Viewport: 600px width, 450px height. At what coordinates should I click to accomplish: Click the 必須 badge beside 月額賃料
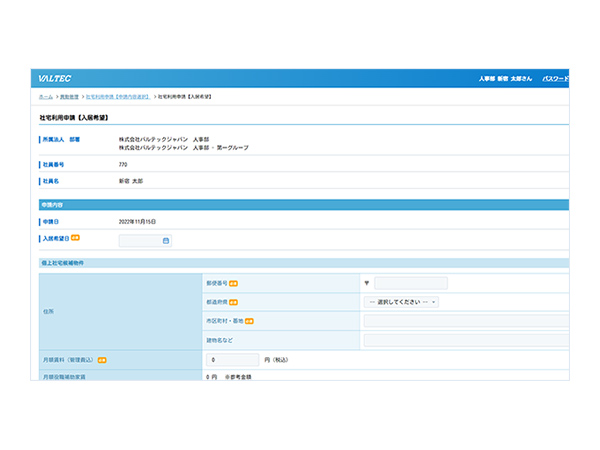[x=102, y=359]
